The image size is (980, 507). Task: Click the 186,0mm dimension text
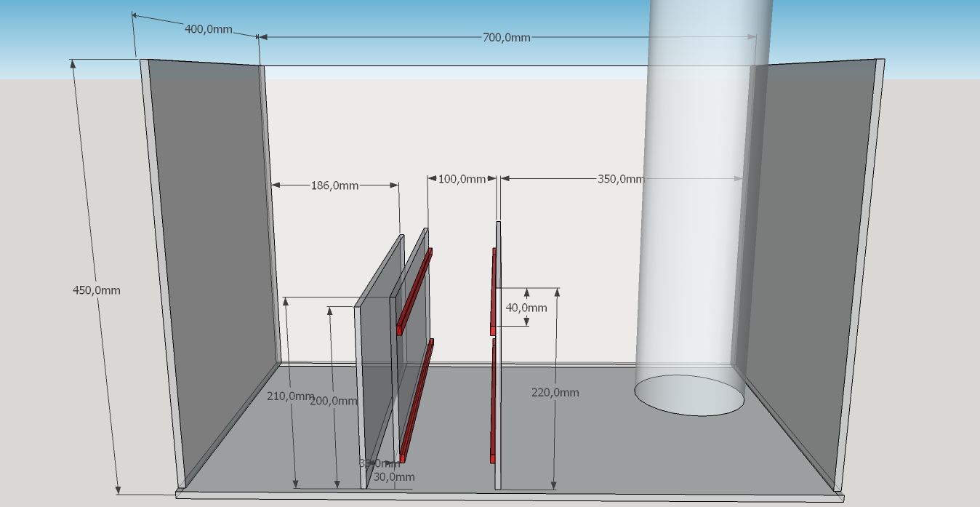pyautogui.click(x=334, y=185)
